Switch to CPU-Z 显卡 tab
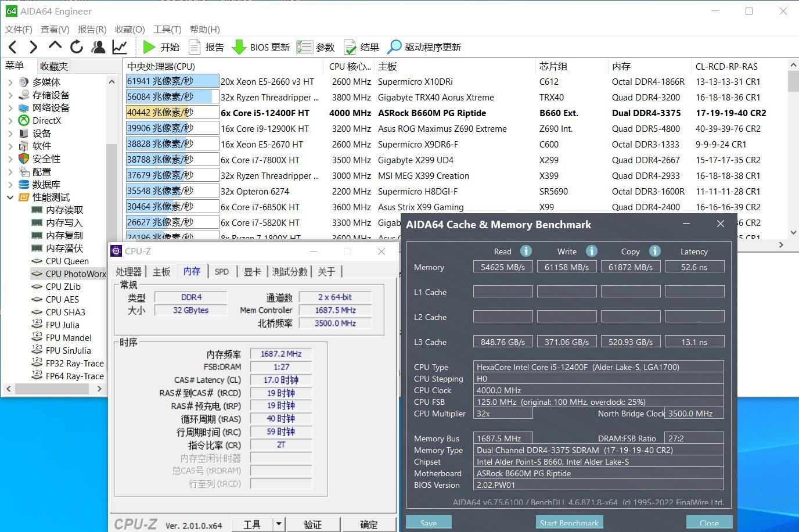799x532 pixels. (252, 271)
